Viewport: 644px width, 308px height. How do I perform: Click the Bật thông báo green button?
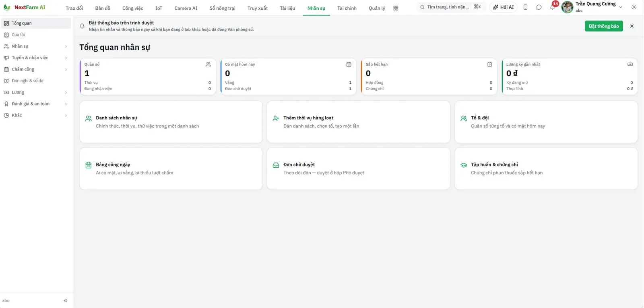pyautogui.click(x=604, y=26)
